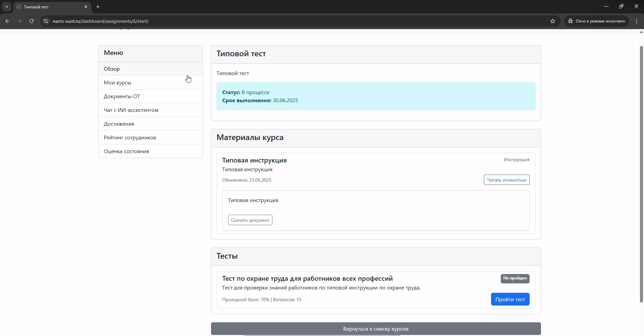Reload the page with the refresh icon
644x336 pixels.
32,21
